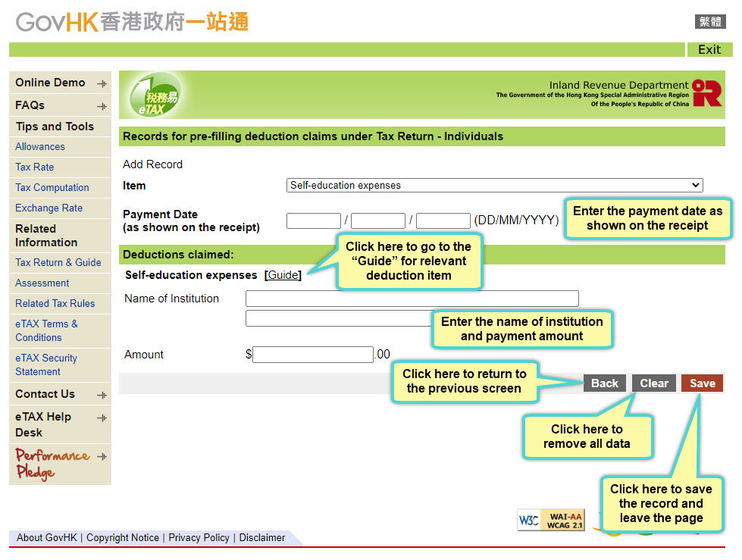Open Disclaimer footer link
The height and width of the screenshot is (560, 742).
point(262,538)
